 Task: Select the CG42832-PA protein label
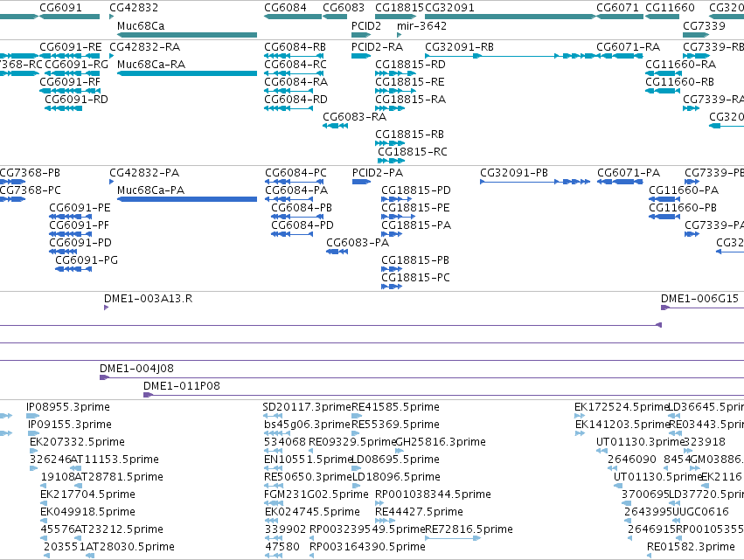(x=144, y=173)
